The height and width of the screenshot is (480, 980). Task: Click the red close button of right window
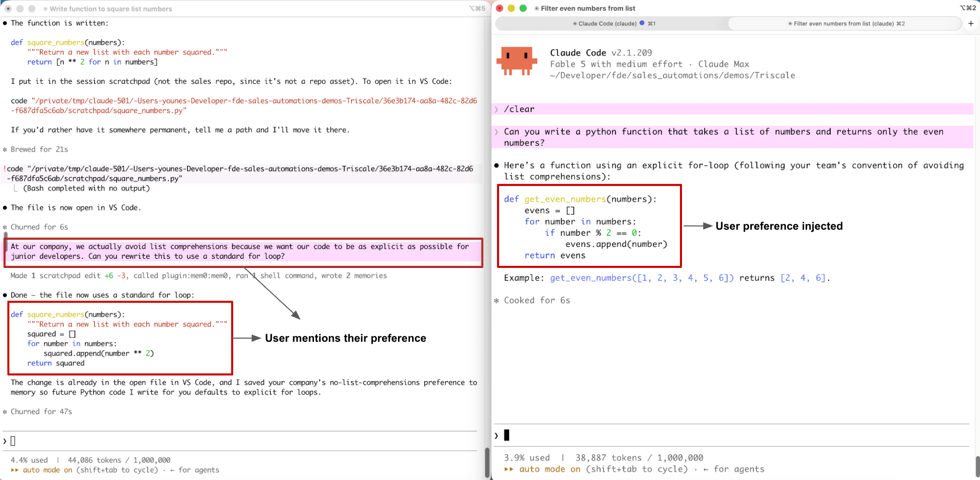500,9
